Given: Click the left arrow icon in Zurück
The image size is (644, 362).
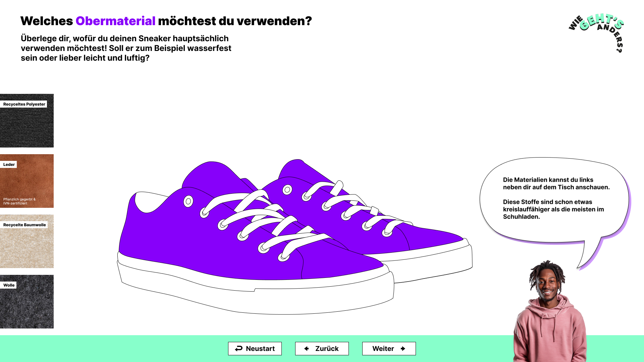Looking at the screenshot, I should pyautogui.click(x=307, y=349).
